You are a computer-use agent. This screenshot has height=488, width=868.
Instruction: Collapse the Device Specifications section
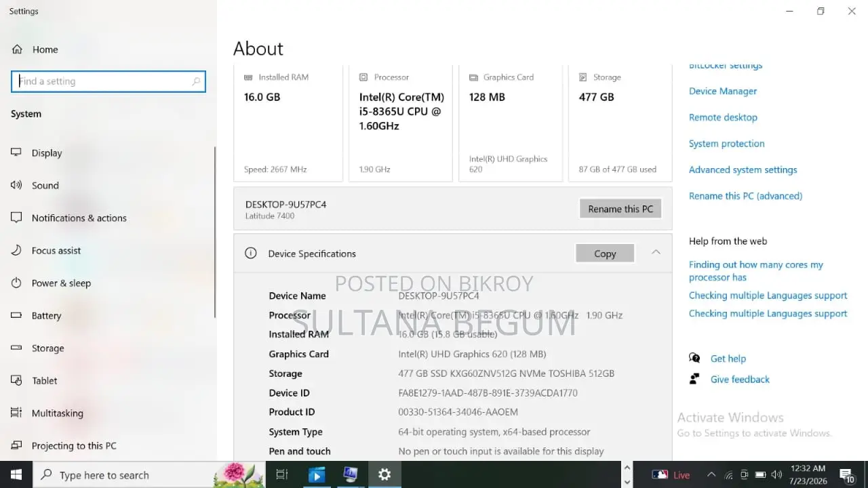(x=656, y=252)
